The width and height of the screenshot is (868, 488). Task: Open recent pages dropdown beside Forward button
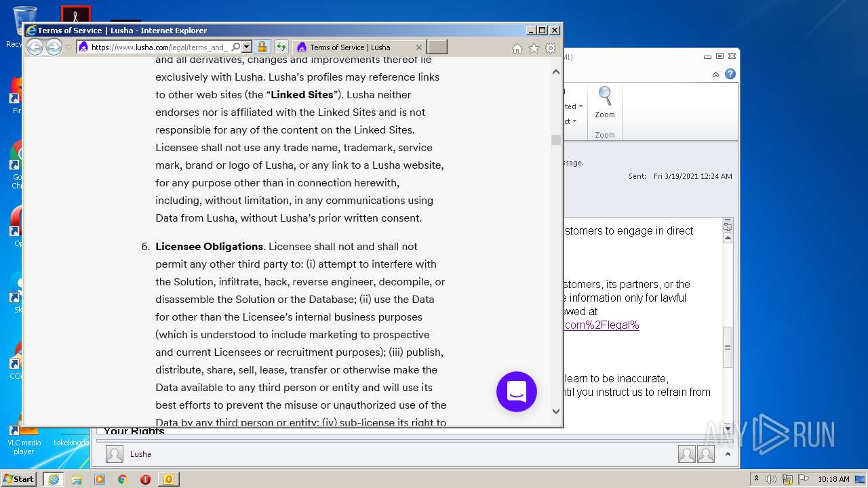(x=68, y=47)
